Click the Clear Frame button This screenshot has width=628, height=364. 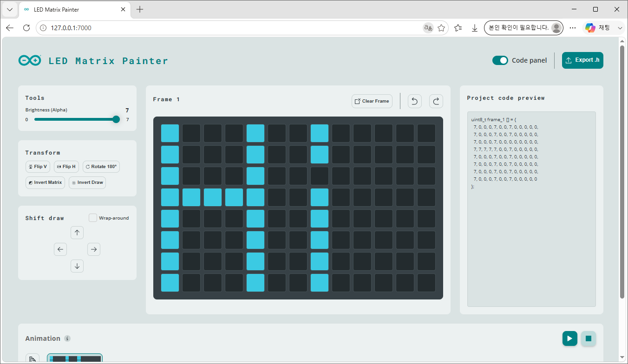pyautogui.click(x=372, y=101)
